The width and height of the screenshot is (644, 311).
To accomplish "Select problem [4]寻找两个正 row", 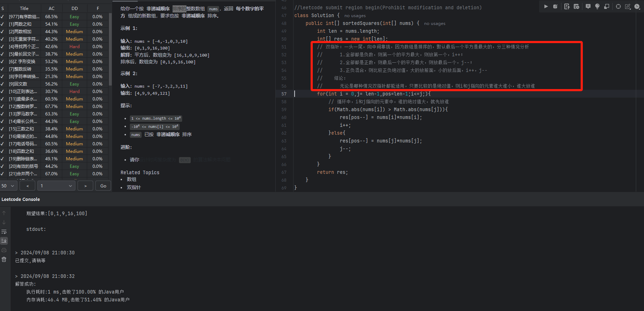I will 54,46.
